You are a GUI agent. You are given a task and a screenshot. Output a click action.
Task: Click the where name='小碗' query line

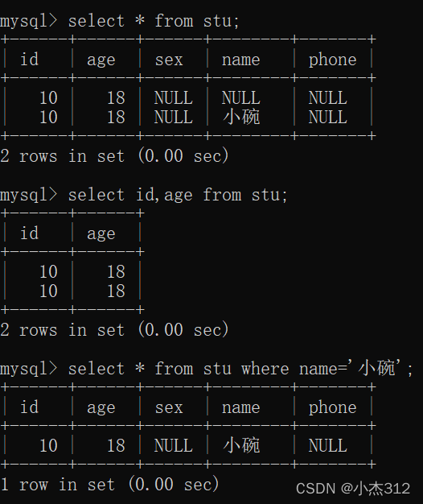207,369
